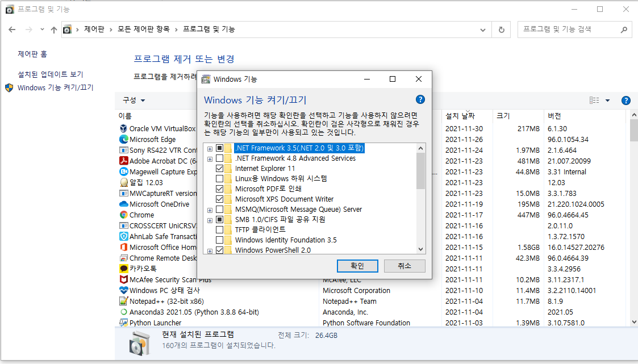
Task: Click the Oracle VM VirtualBox program icon
Action: (x=123, y=128)
